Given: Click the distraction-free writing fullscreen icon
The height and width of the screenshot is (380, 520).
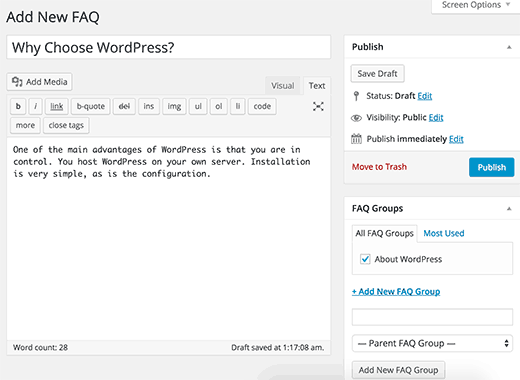Looking at the screenshot, I should [318, 106].
